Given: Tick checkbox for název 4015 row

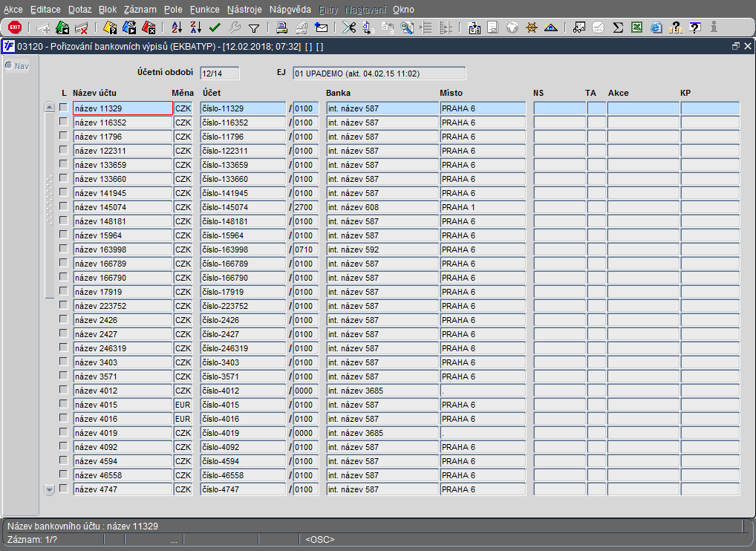Looking at the screenshot, I should [64, 403].
